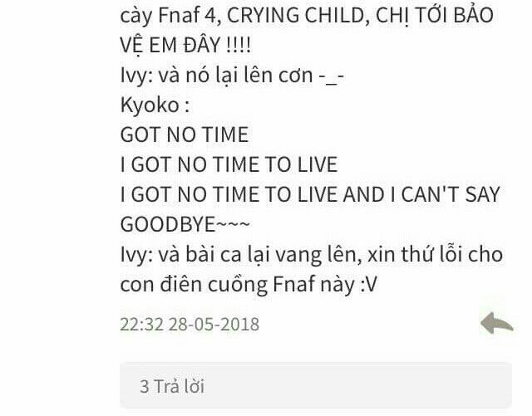Click the 22:32 28-05-2018 timestamp
532x416 pixels.
(190, 324)
